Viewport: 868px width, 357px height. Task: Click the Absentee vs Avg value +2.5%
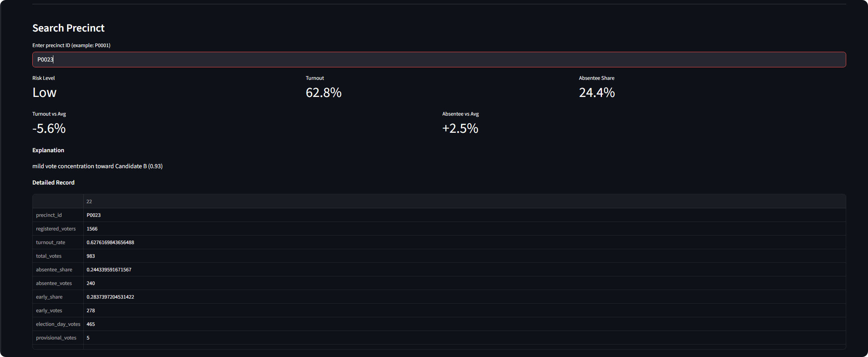(460, 128)
